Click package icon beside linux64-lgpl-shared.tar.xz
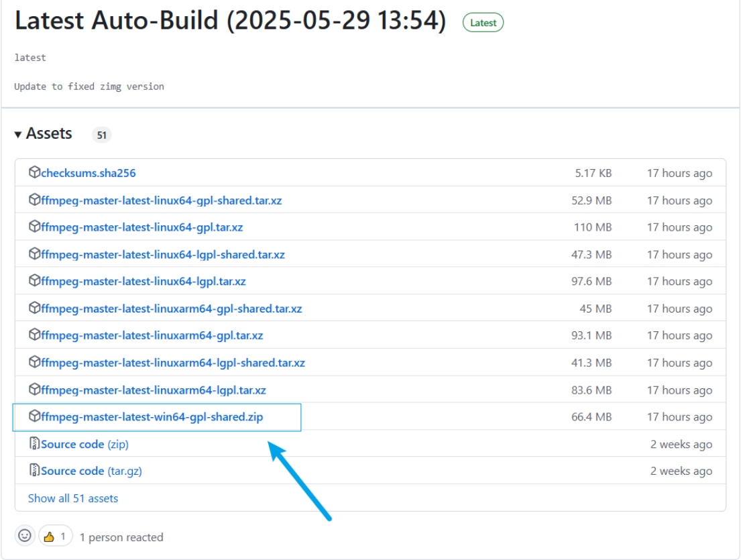 (34, 254)
